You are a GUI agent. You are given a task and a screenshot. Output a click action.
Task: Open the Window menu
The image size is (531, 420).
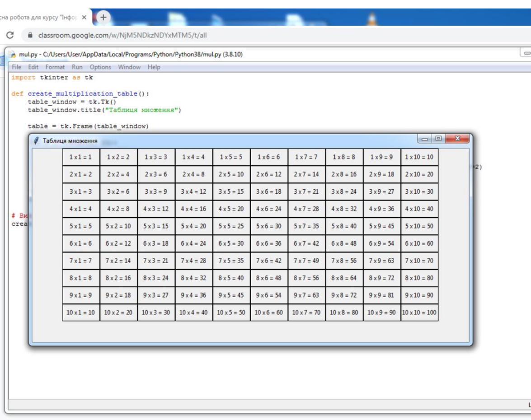click(x=129, y=67)
